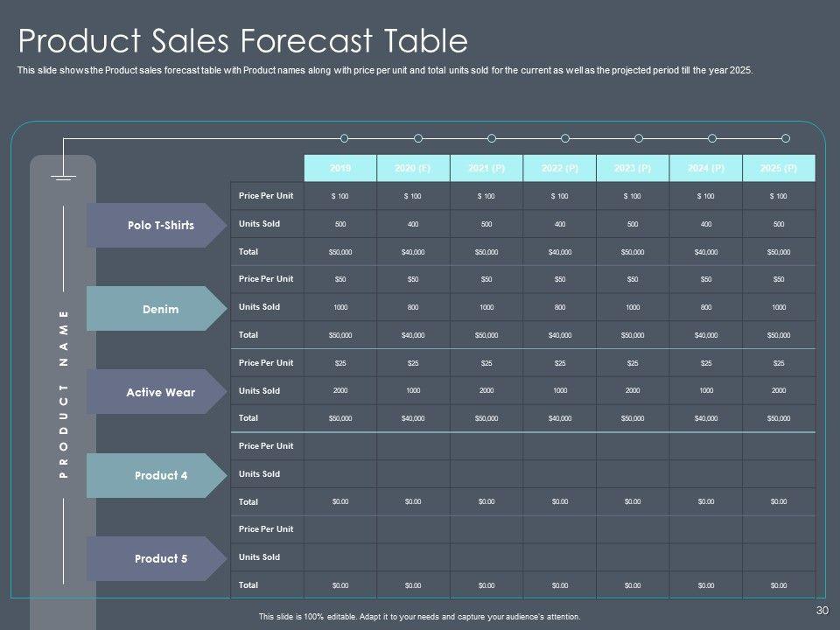840x630 pixels.
Task: Select the timeline marker above 2025 (P)
Action: coord(786,138)
